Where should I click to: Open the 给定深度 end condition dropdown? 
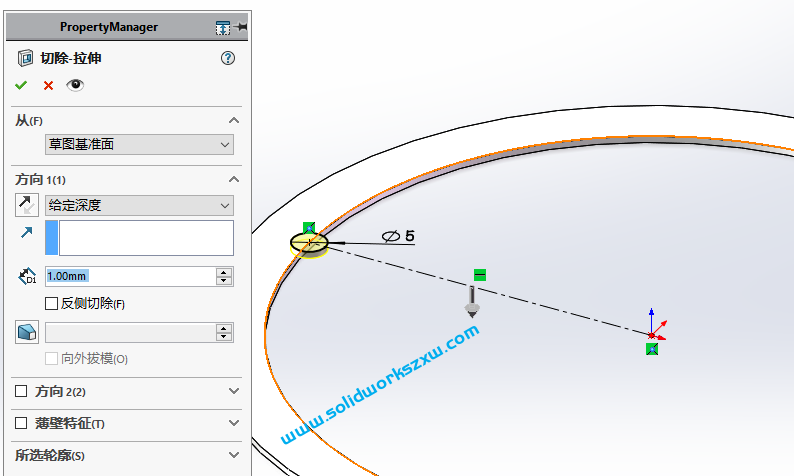click(139, 206)
